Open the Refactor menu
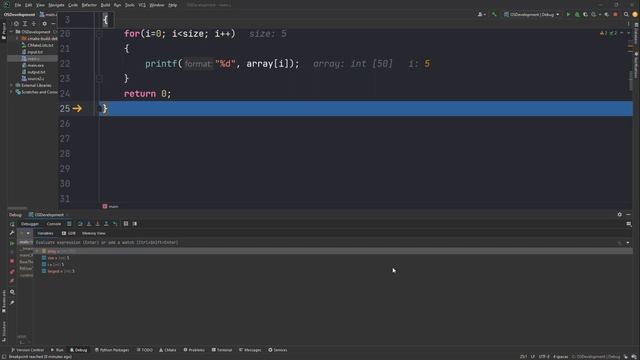 point(89,5)
